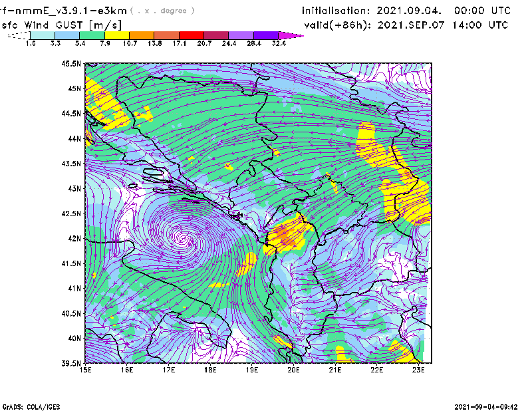Click the 41.5N latitude label
The width and height of the screenshot is (532, 411).
[71, 263]
